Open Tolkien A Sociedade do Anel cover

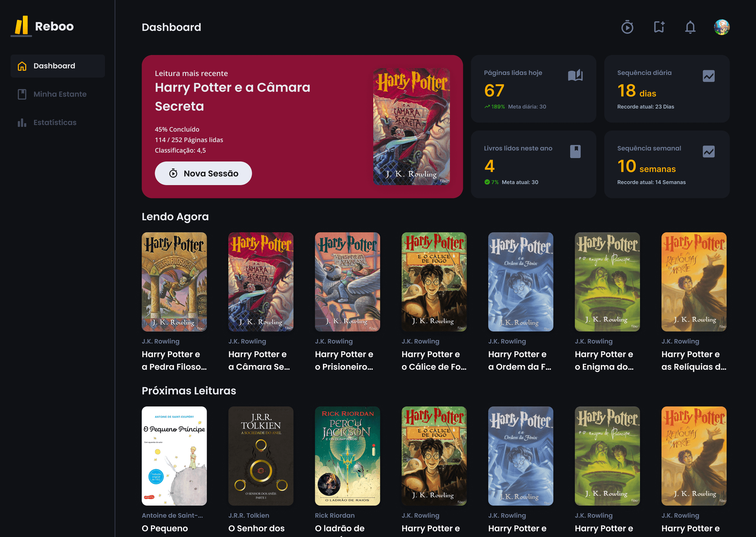[x=261, y=456]
